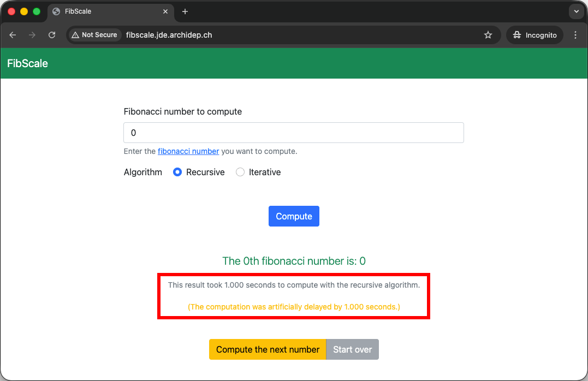Viewport: 588px width, 381px height.
Task: Expand the tab search dropdown arrow
Action: click(576, 11)
